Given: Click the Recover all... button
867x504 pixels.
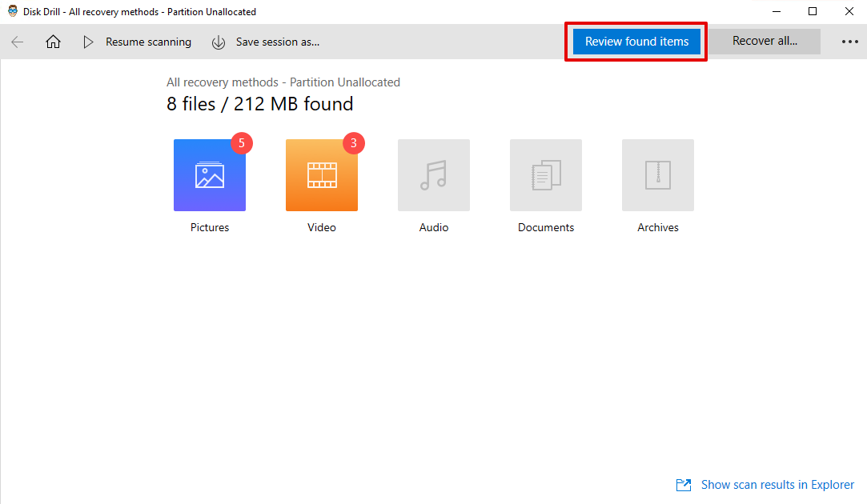Looking at the screenshot, I should tap(765, 42).
